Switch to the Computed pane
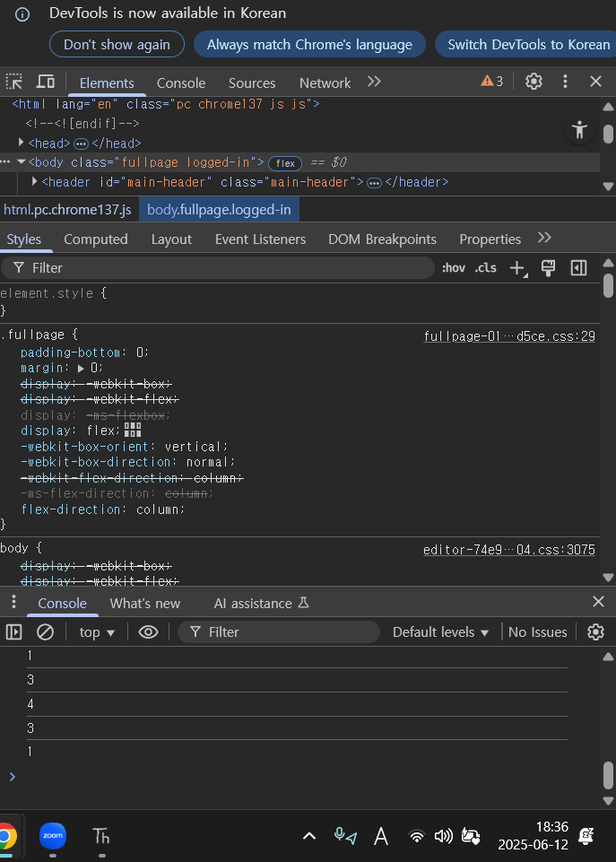This screenshot has width=616, height=862. point(96,239)
